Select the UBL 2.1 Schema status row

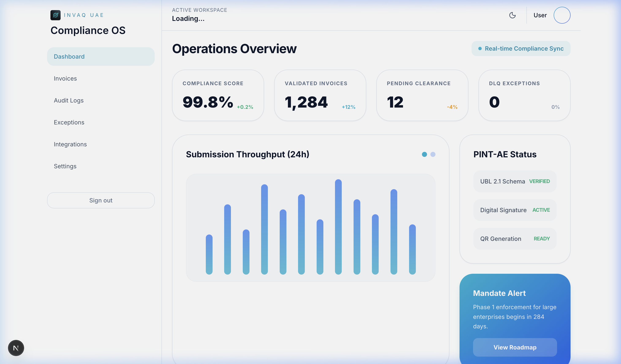(515, 181)
